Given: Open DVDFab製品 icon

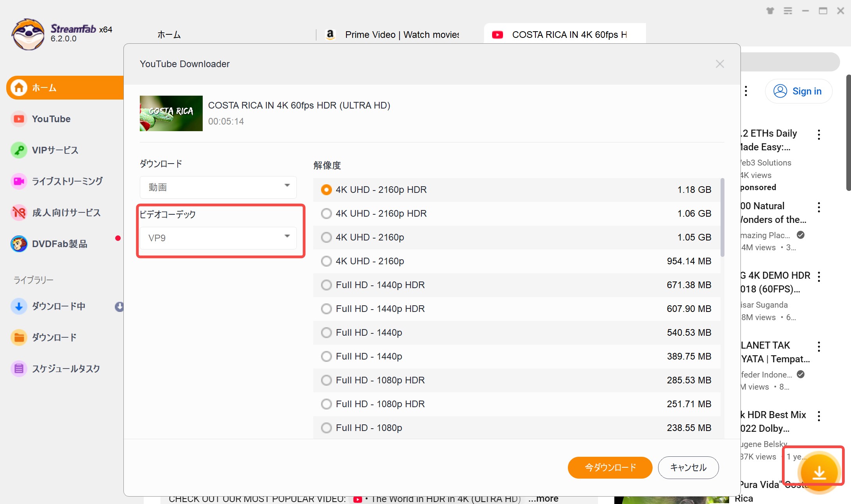Looking at the screenshot, I should (x=19, y=244).
